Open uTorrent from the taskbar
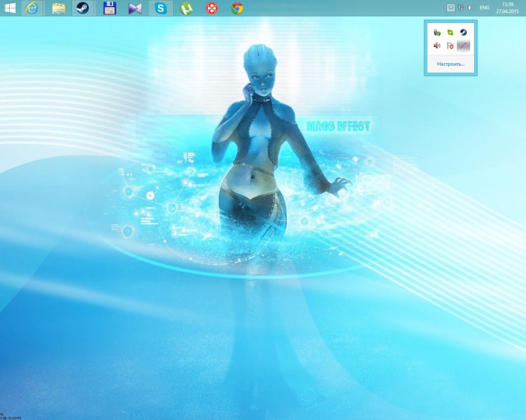526x420 pixels. 186,9
